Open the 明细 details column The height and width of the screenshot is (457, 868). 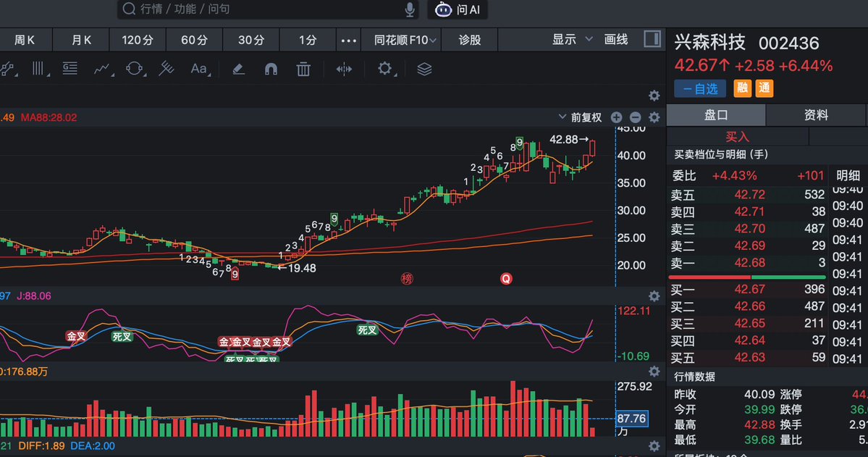pos(848,175)
